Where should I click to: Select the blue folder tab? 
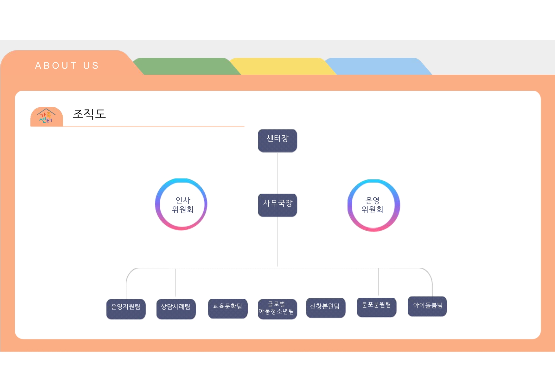pyautogui.click(x=378, y=66)
